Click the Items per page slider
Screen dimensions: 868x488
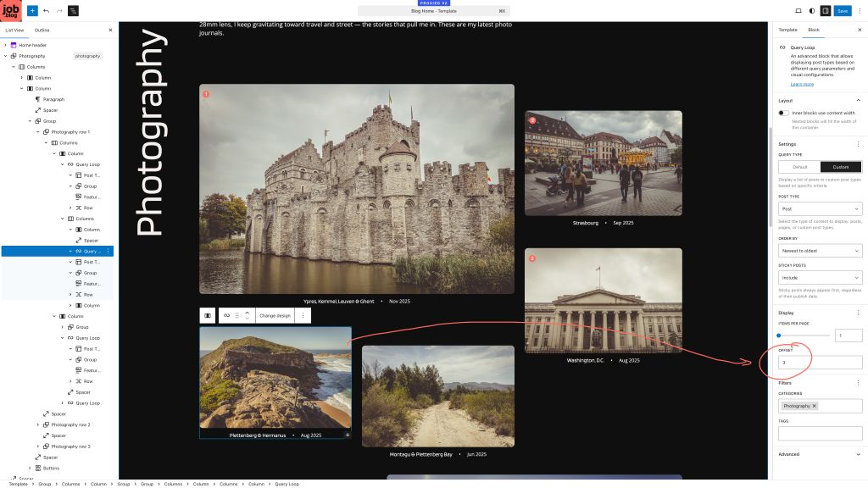[778, 335]
